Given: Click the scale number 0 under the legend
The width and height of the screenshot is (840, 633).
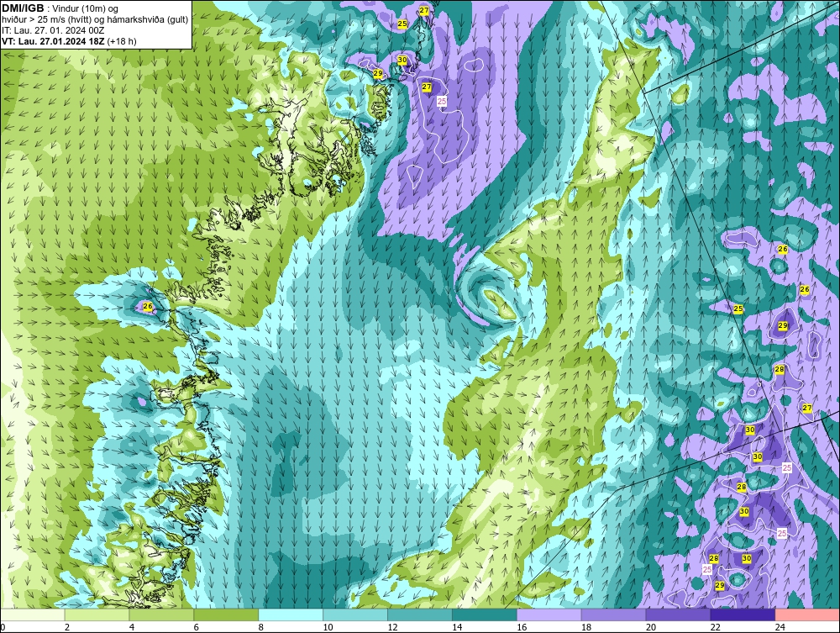Looking at the screenshot, I should pyautogui.click(x=3, y=627).
